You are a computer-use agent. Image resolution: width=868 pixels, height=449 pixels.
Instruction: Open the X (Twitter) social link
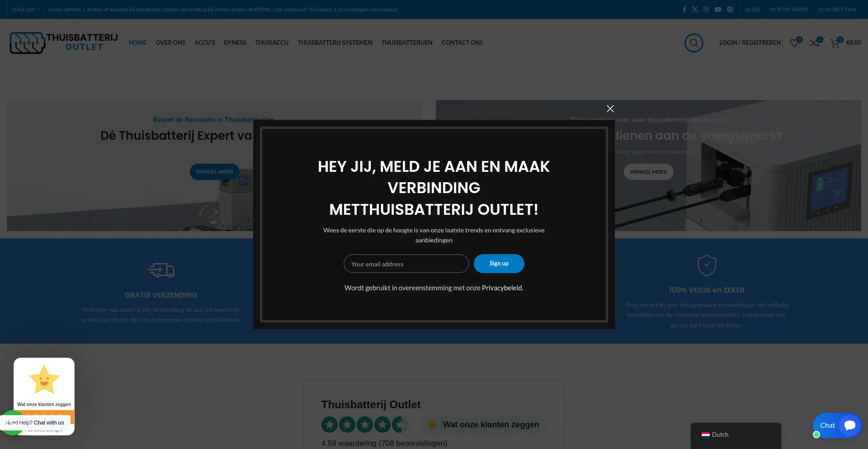695,9
